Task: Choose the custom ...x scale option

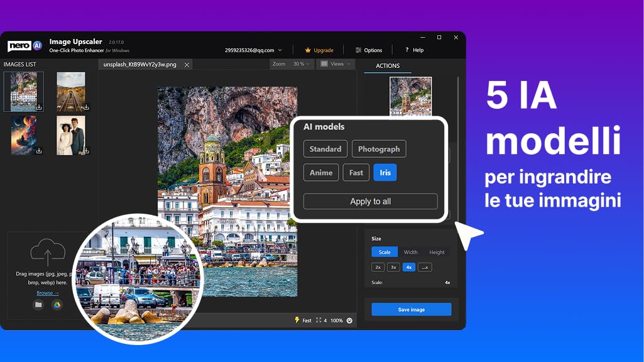Action: tap(425, 267)
